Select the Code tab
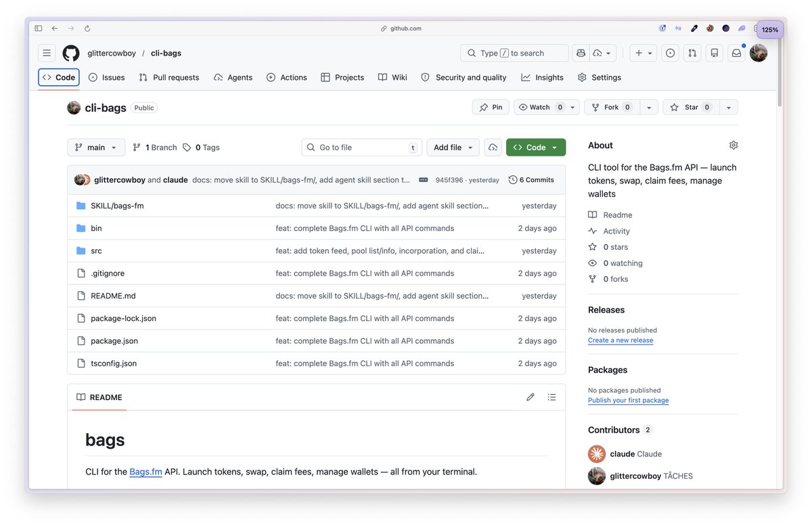 pyautogui.click(x=59, y=77)
